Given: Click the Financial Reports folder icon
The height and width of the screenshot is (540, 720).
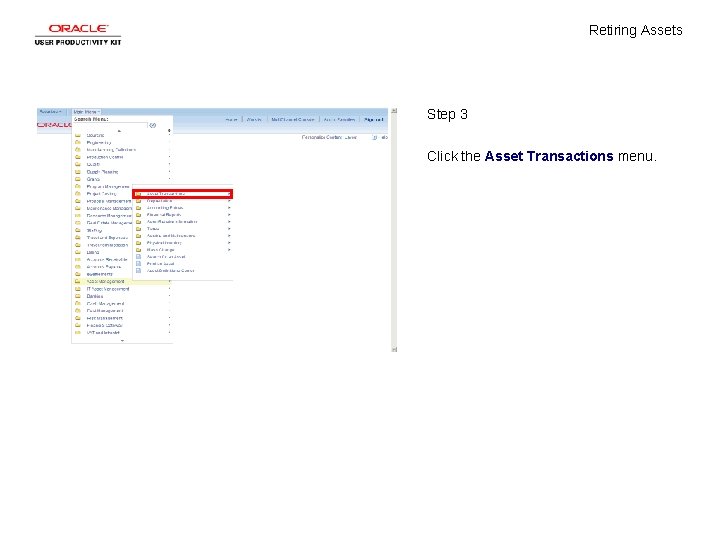Looking at the screenshot, I should click(x=138, y=215).
